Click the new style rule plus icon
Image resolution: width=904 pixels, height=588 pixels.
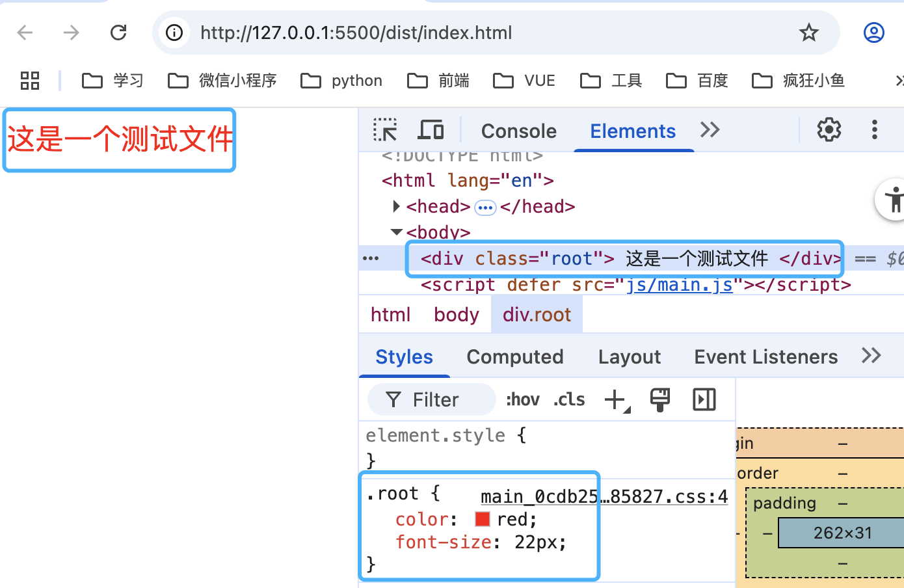point(614,399)
